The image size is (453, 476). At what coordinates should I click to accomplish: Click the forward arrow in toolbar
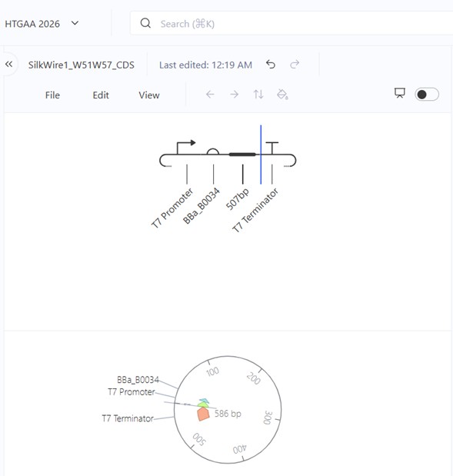[x=234, y=95]
